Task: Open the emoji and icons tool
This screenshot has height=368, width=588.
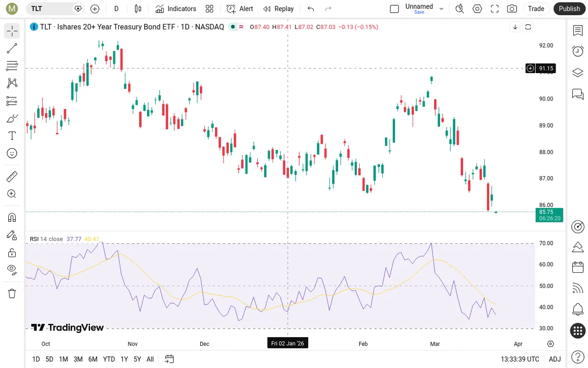Action: [x=12, y=154]
